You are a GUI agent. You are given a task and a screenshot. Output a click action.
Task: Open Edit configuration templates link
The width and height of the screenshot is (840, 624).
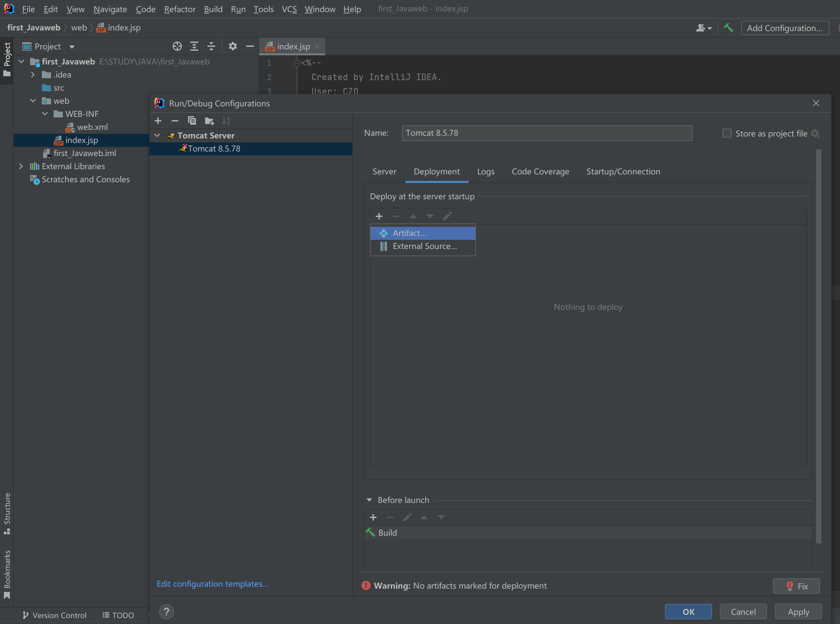213,584
